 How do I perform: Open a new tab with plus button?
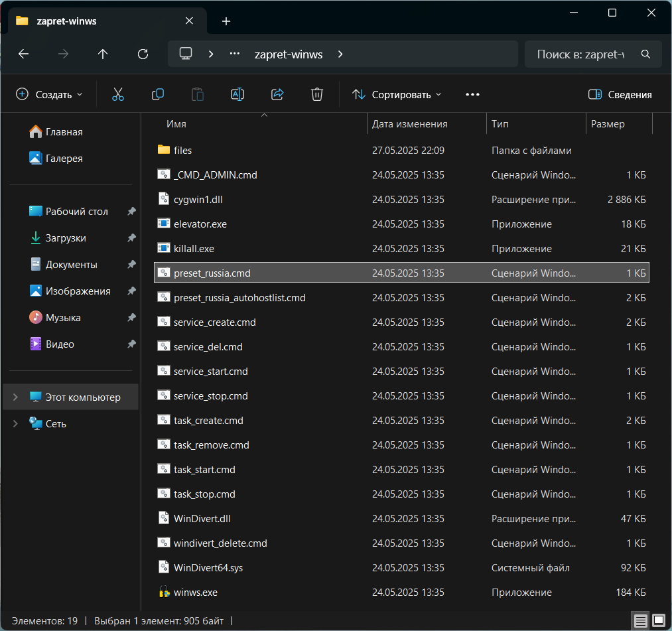pyautogui.click(x=226, y=21)
